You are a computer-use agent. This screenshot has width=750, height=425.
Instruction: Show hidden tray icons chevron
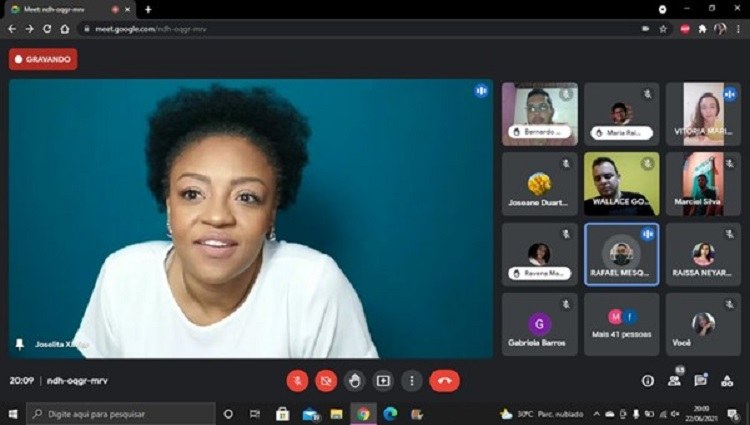596,414
